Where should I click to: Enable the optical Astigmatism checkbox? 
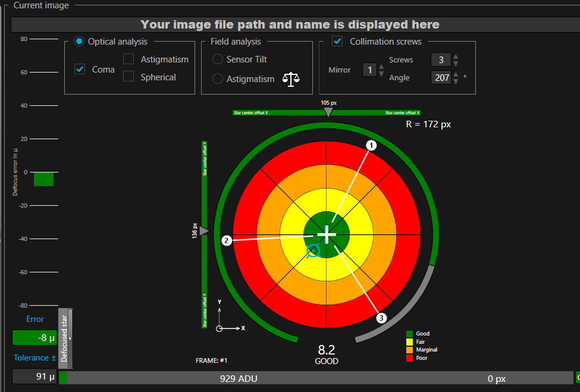click(x=128, y=59)
